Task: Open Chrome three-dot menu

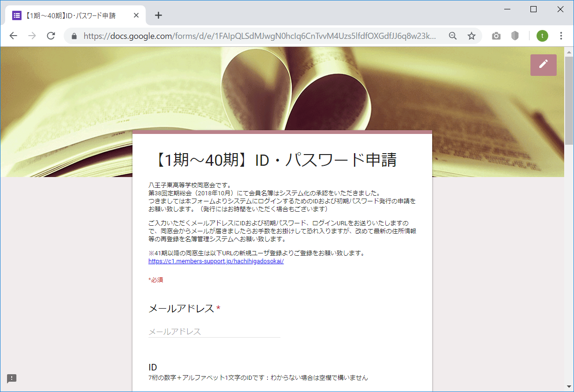Action: (x=561, y=36)
